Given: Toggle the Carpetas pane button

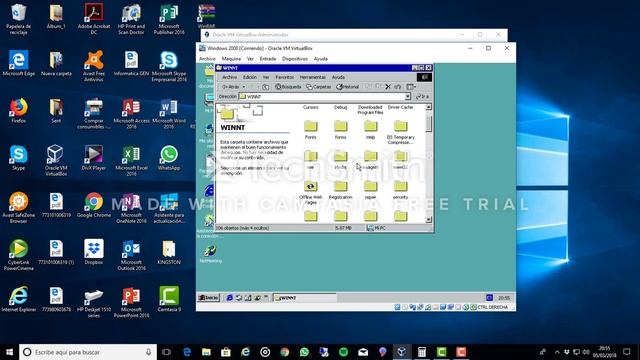Looking at the screenshot, I should pos(319,87).
